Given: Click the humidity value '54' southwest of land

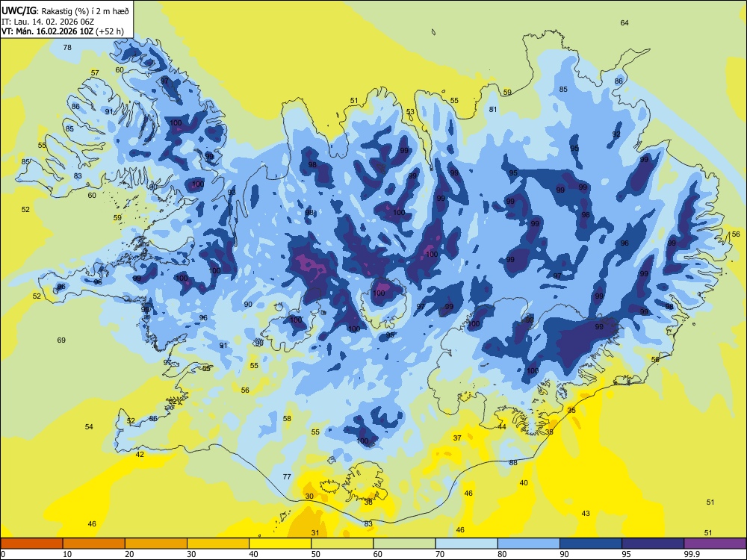Looking at the screenshot, I should coord(89,426).
